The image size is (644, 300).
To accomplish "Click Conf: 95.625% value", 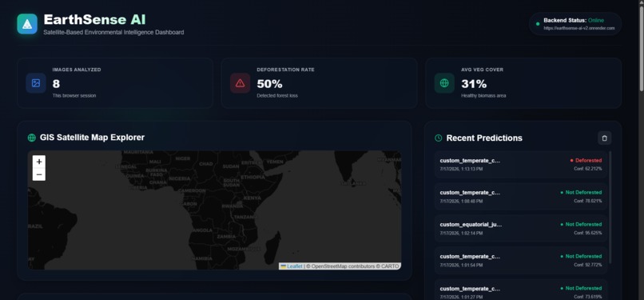I will pos(588,233).
